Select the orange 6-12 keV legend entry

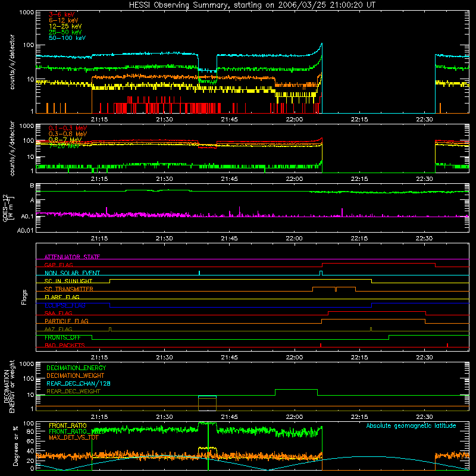coord(64,20)
